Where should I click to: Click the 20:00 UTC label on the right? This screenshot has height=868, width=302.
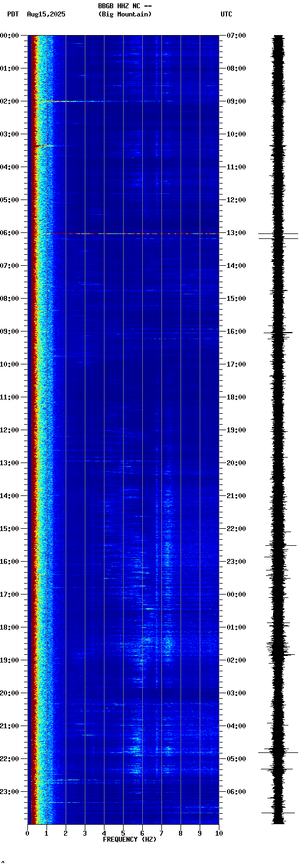[236, 463]
